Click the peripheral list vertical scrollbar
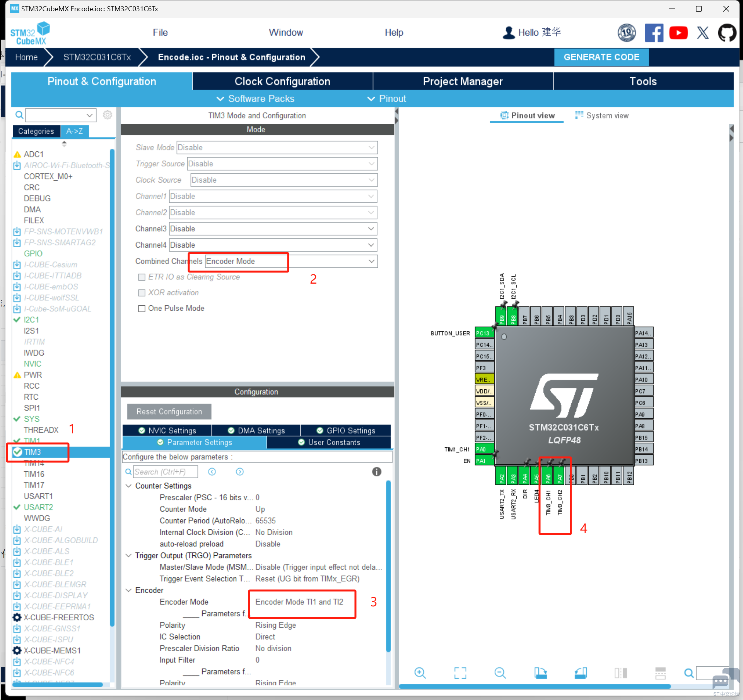The image size is (743, 700). (x=112, y=387)
